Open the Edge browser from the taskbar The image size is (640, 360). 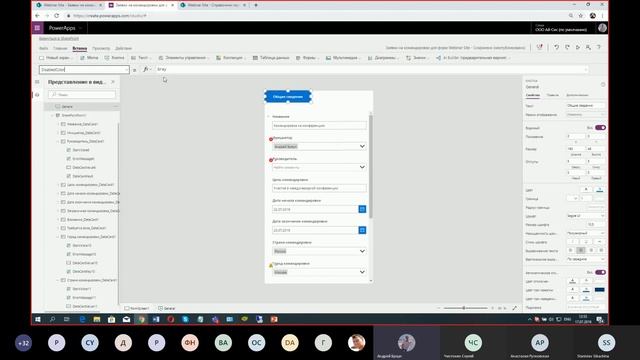82,319
